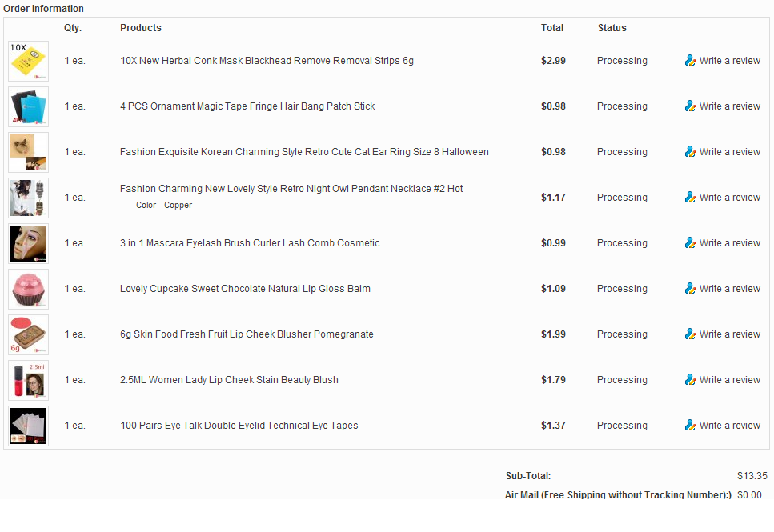Open the 3 in 1 Mascara Eyelash Brush link
The width and height of the screenshot is (774, 532).
coord(250,243)
